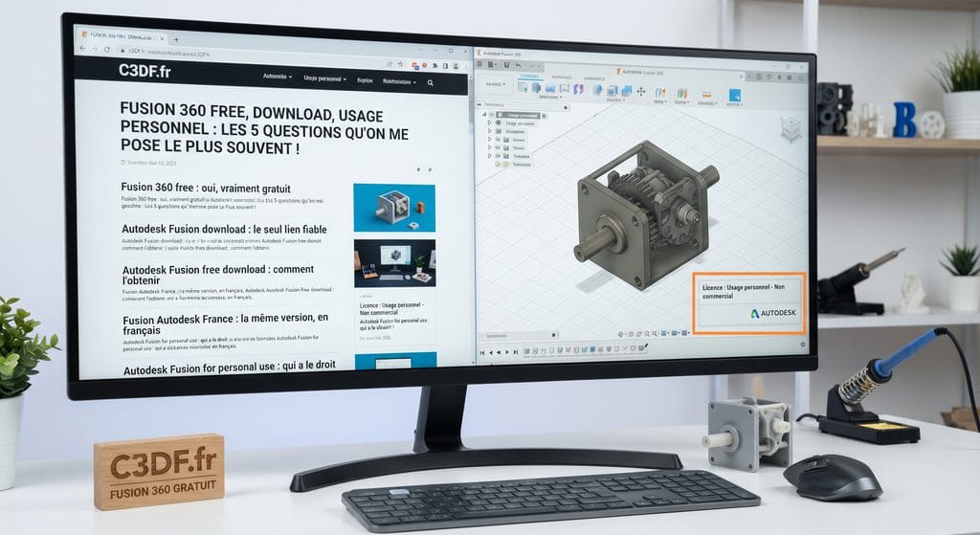
Task: Select the root component name in browser tree
Action: click(522, 115)
